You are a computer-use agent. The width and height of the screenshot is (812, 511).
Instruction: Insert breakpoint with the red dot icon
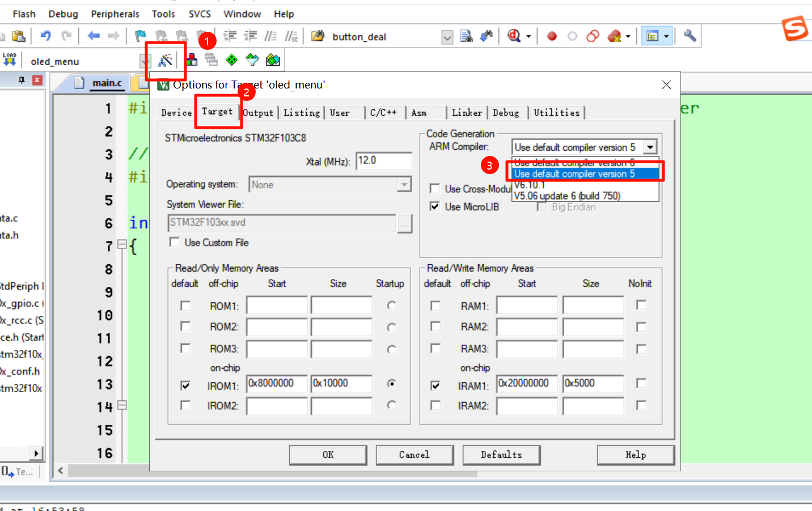552,36
